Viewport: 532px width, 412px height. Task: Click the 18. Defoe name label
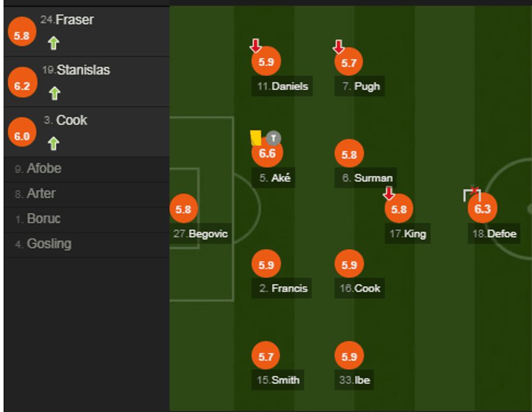coord(494,234)
